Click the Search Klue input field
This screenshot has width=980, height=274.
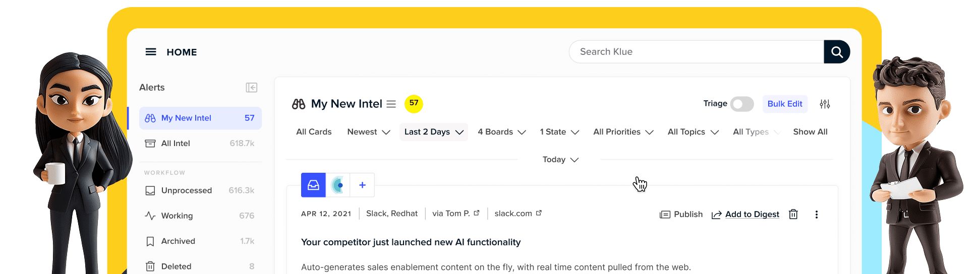(696, 52)
